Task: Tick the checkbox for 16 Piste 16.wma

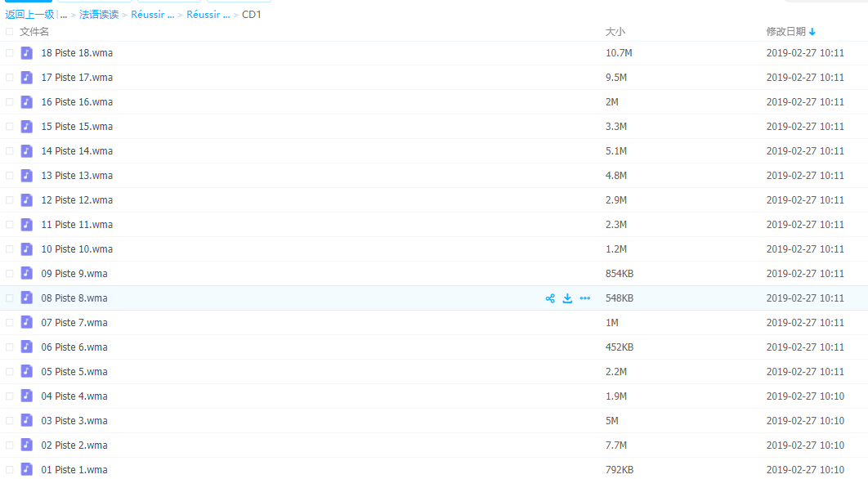Action: tap(10, 102)
